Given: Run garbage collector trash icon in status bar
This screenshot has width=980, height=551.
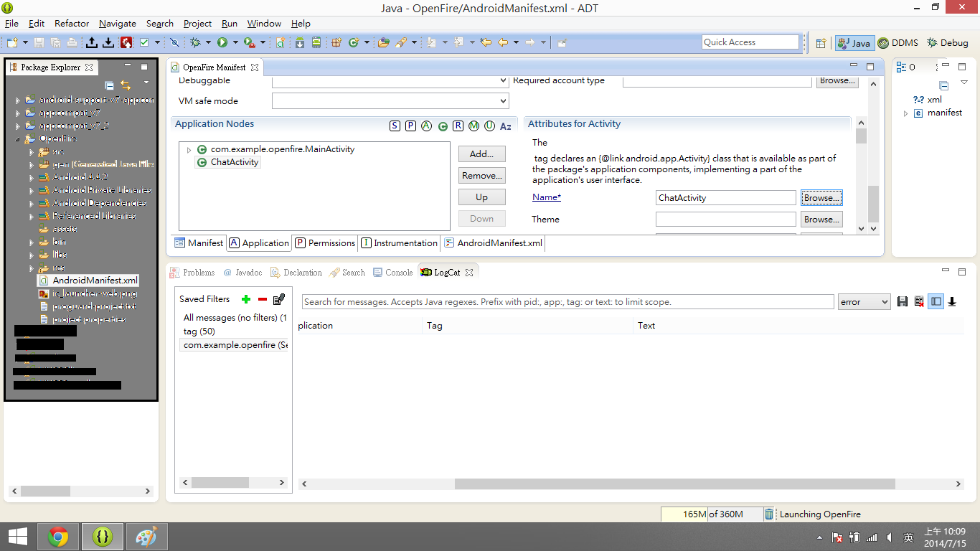Looking at the screenshot, I should pyautogui.click(x=769, y=514).
